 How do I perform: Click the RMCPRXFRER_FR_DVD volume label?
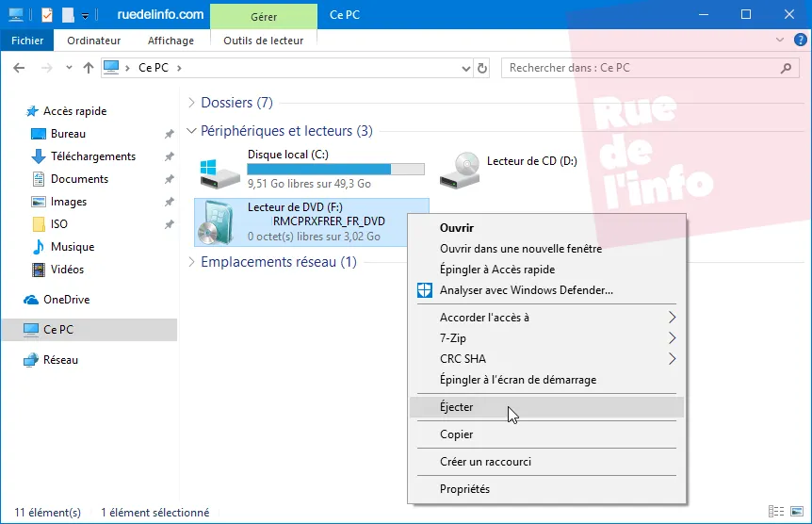(329, 221)
